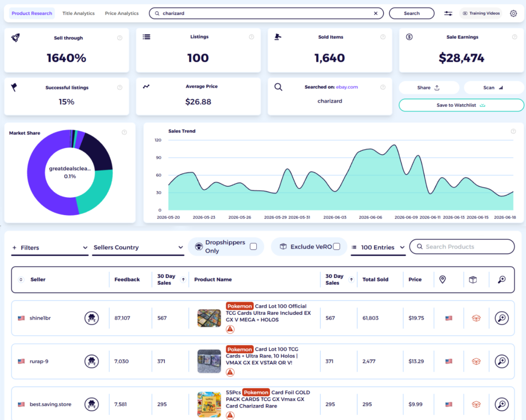
Task: Click shipping box icon in rurap-9 row
Action: pos(476,361)
